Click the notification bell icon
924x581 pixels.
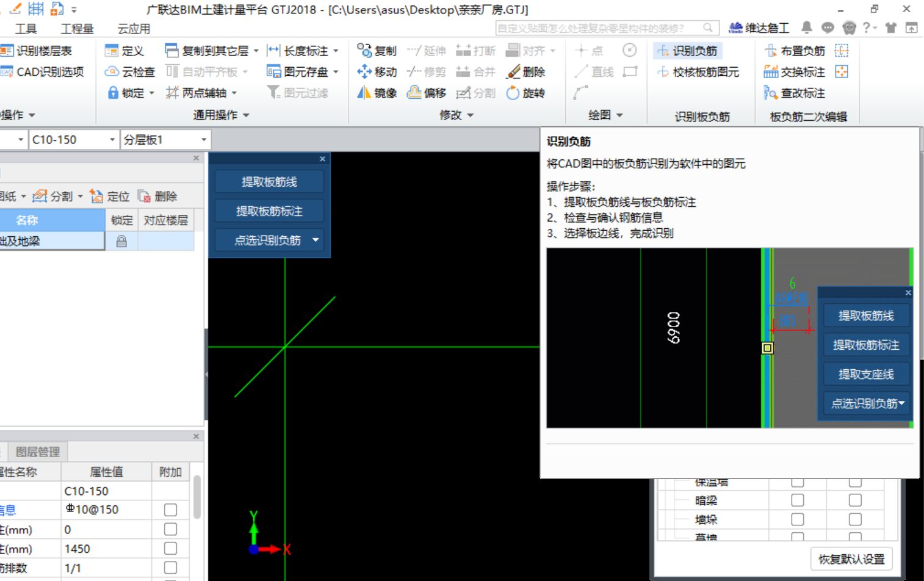point(806,27)
